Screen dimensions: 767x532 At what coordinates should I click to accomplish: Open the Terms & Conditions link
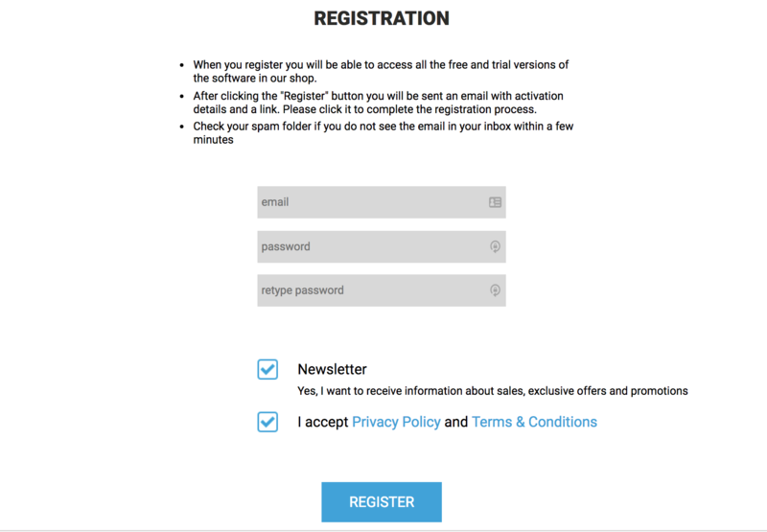coord(534,422)
